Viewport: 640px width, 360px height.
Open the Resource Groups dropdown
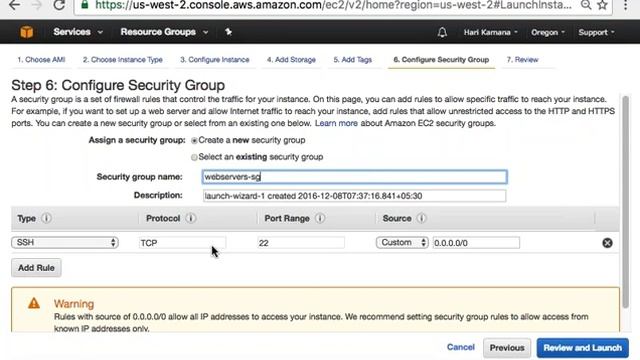point(164,32)
